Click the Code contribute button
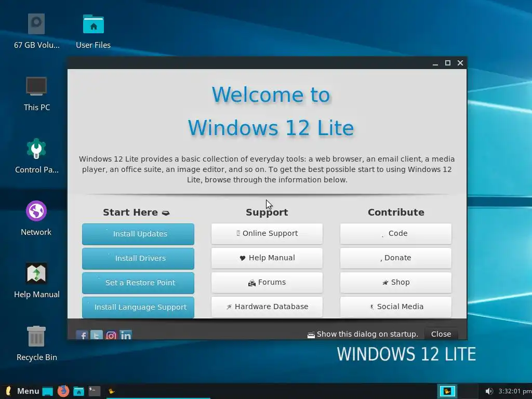Viewport: 532px width, 399px height. (x=395, y=233)
